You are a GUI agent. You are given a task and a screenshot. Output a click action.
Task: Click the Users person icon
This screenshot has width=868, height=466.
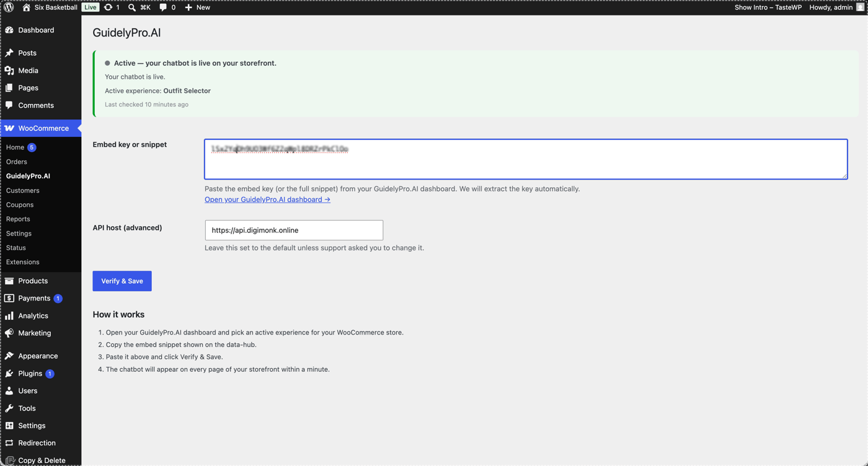click(9, 391)
